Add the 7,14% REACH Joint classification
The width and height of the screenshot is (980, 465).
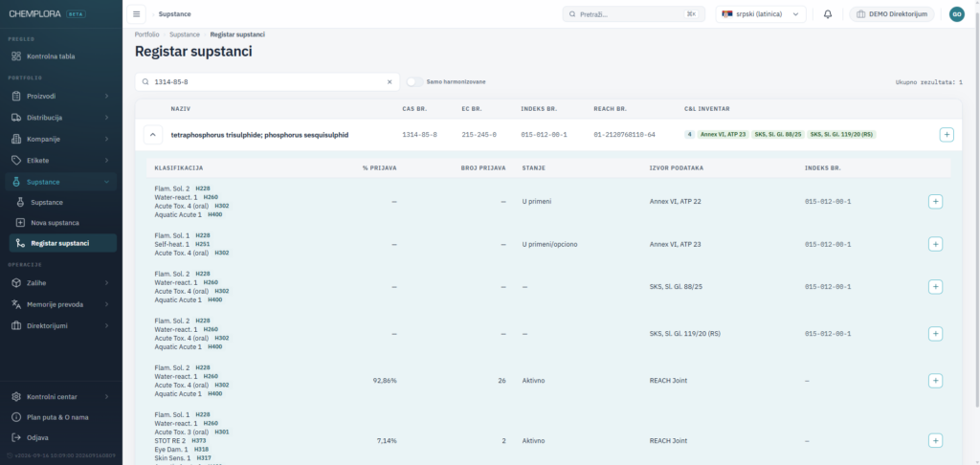click(935, 441)
